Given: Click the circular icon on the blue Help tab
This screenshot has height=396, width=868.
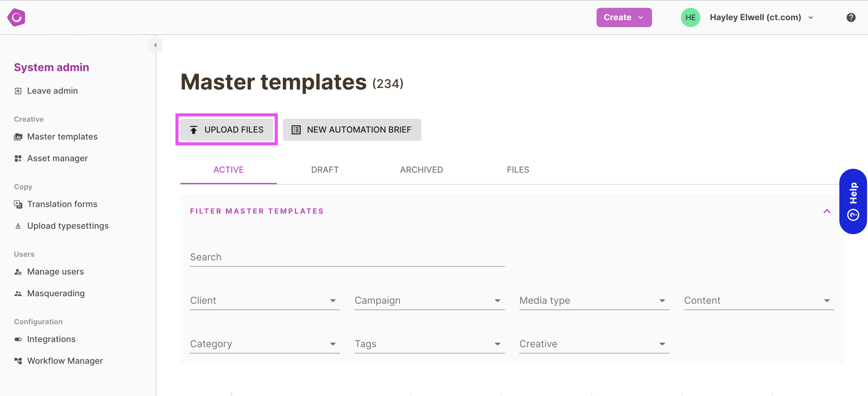Looking at the screenshot, I should [853, 215].
